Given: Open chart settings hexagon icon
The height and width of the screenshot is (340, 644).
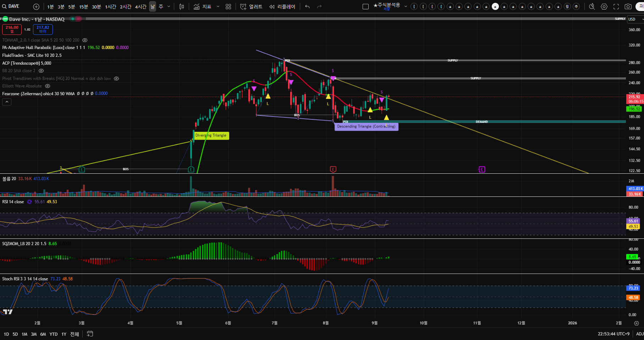Looking at the screenshot, I should click(x=604, y=7).
